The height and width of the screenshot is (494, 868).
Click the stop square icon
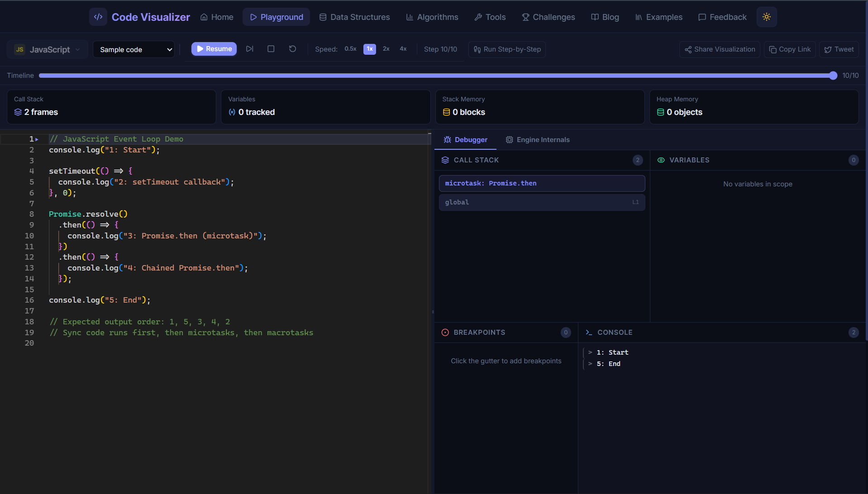[x=271, y=49]
